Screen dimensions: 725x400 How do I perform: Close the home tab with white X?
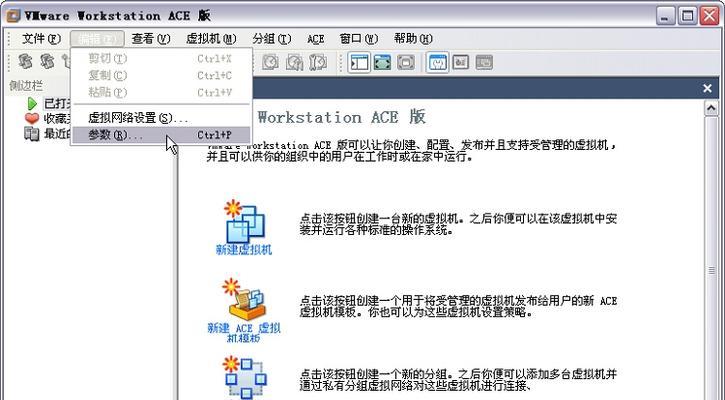click(707, 88)
